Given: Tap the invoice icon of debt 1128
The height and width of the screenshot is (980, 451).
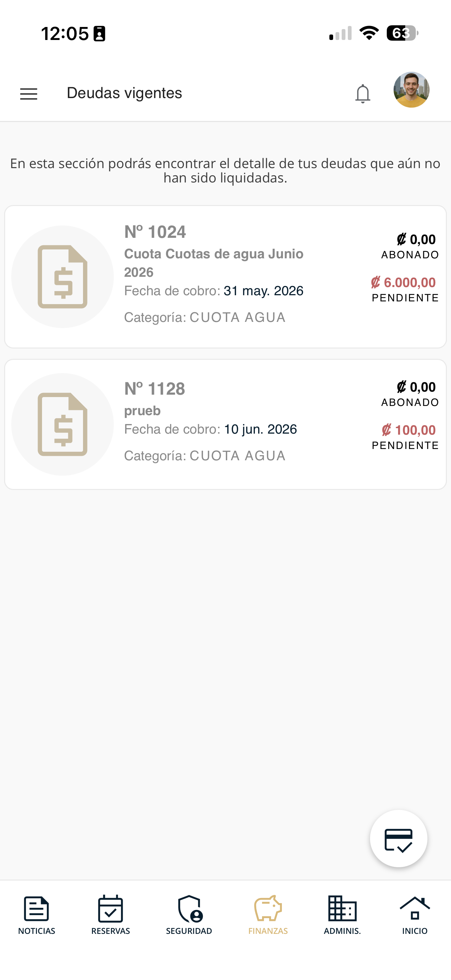Looking at the screenshot, I should click(x=63, y=424).
